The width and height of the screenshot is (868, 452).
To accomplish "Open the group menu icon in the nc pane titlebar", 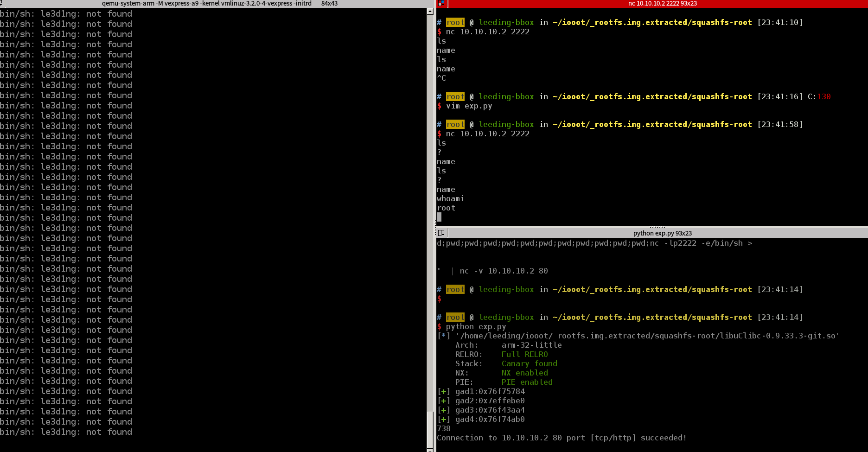I will pyautogui.click(x=441, y=3).
